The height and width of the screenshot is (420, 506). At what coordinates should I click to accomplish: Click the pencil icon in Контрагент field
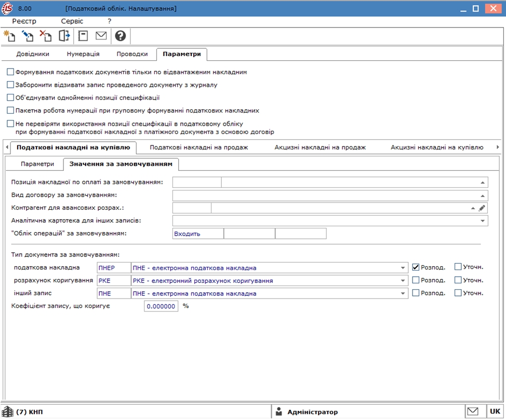(482, 208)
